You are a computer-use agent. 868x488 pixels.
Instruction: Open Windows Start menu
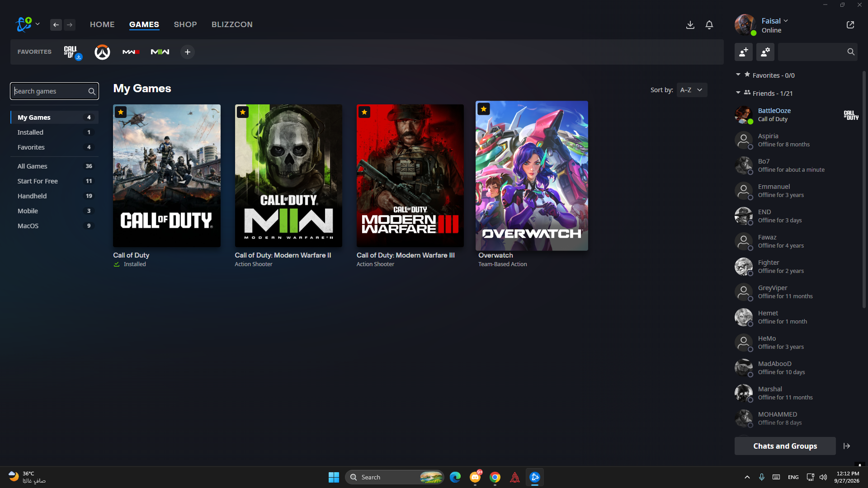334,477
